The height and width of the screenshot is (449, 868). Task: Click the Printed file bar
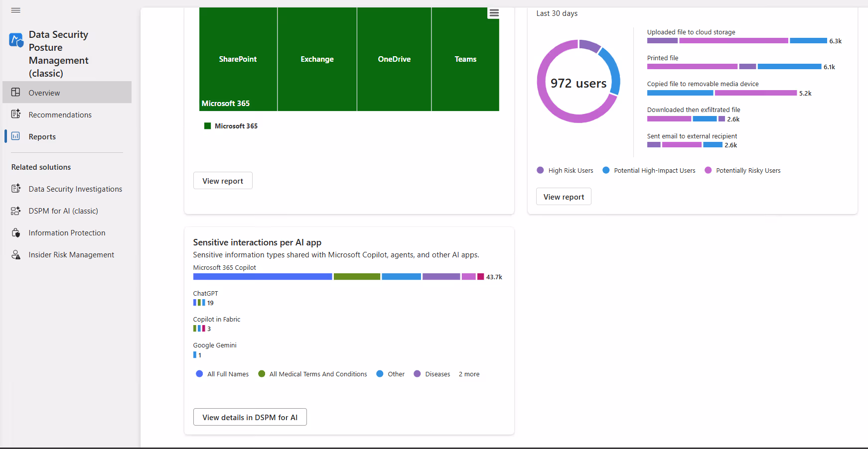734,67
